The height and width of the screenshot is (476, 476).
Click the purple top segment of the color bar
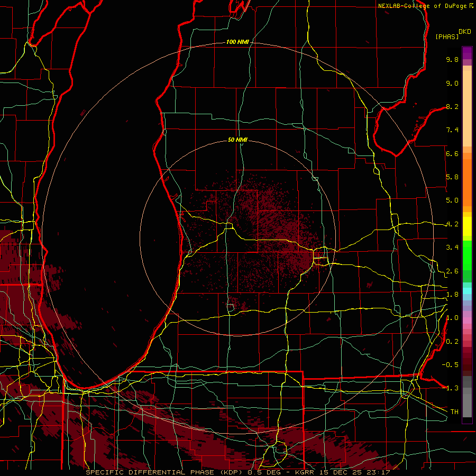[x=467, y=53]
